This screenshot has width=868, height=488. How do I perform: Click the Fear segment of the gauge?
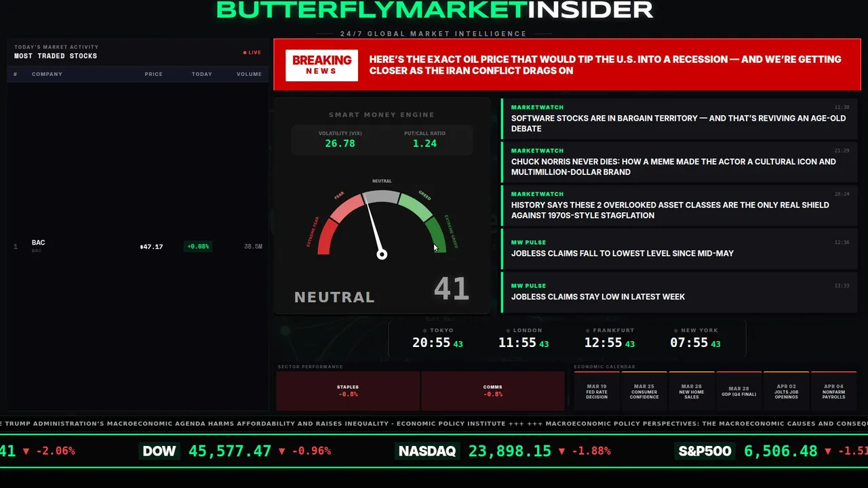345,207
